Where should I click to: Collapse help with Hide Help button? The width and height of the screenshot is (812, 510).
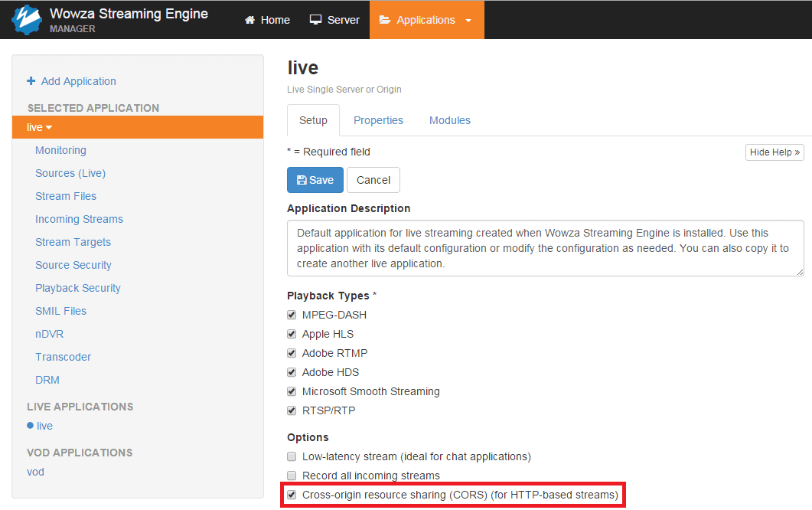pos(774,152)
